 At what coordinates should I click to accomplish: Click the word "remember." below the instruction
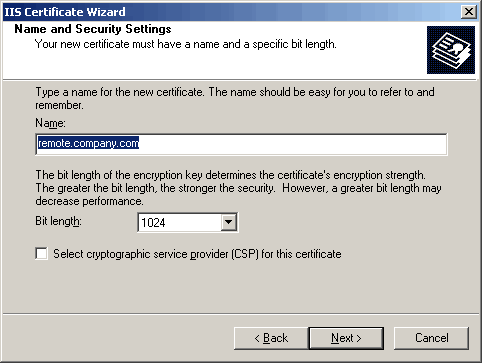click(59, 105)
